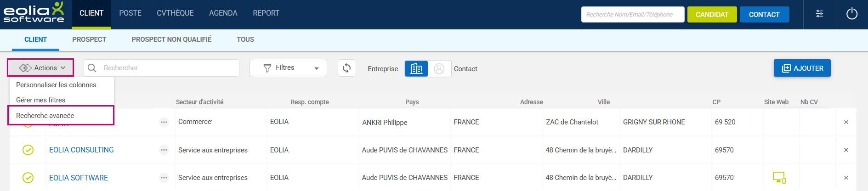Select Recherche avancée from Actions menu
Screen dimensions: 868x191
45,116
